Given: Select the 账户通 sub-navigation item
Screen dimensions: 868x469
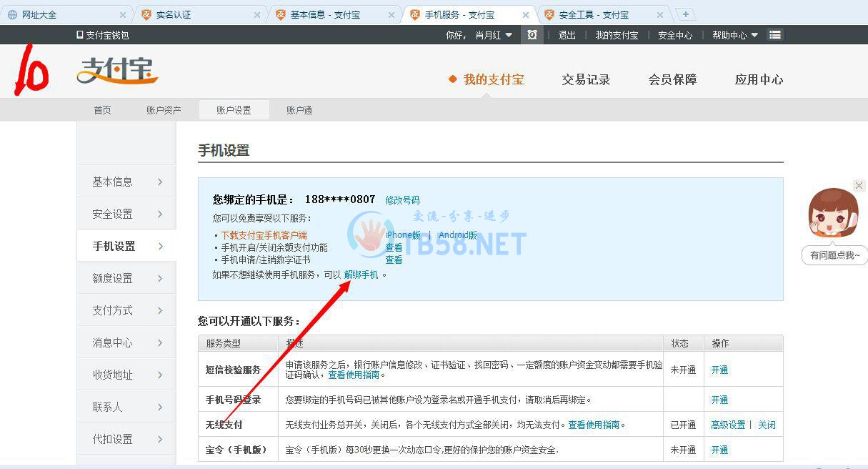Looking at the screenshot, I should pyautogui.click(x=299, y=110).
